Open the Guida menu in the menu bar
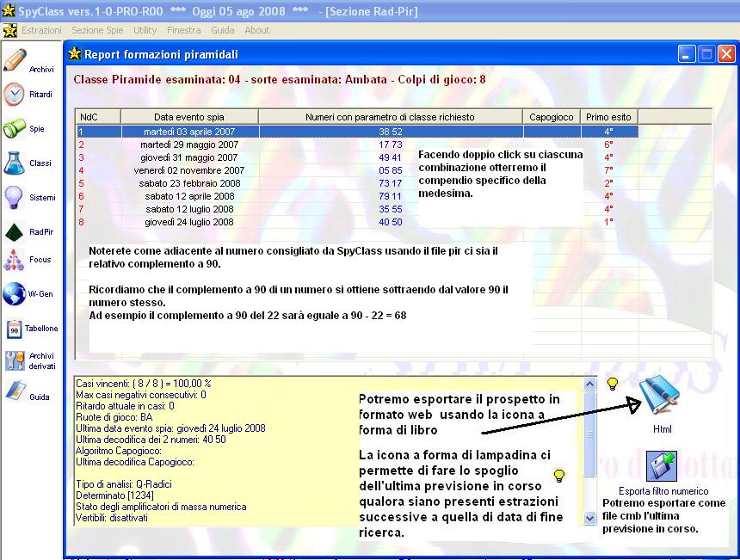This screenshot has width=740, height=560. click(x=223, y=30)
